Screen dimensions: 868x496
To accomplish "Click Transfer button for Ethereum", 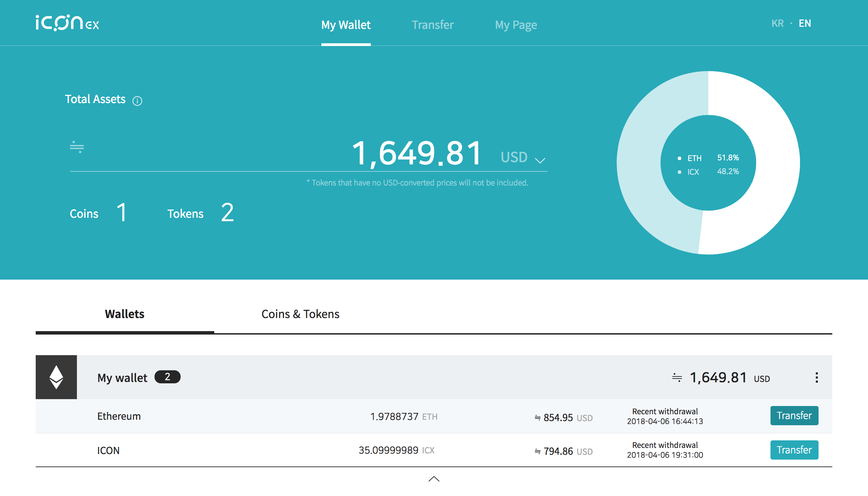I will point(794,416).
